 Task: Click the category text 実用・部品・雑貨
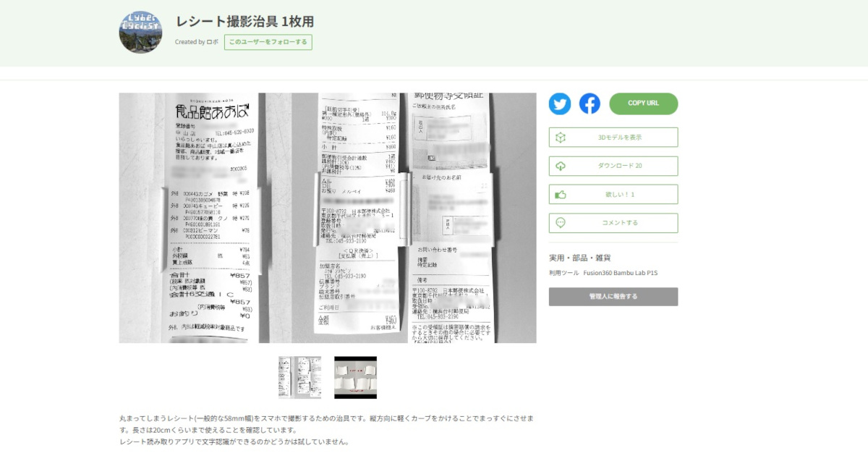[580, 258]
